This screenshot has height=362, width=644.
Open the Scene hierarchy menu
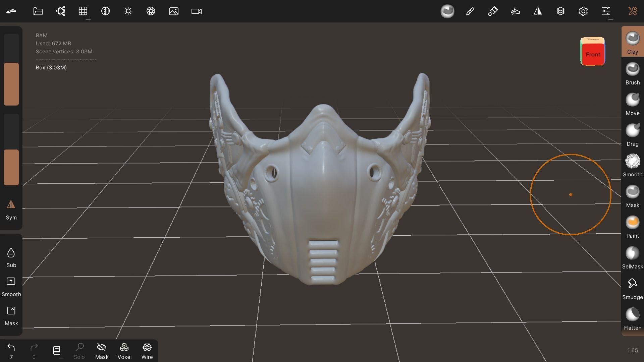60,11
